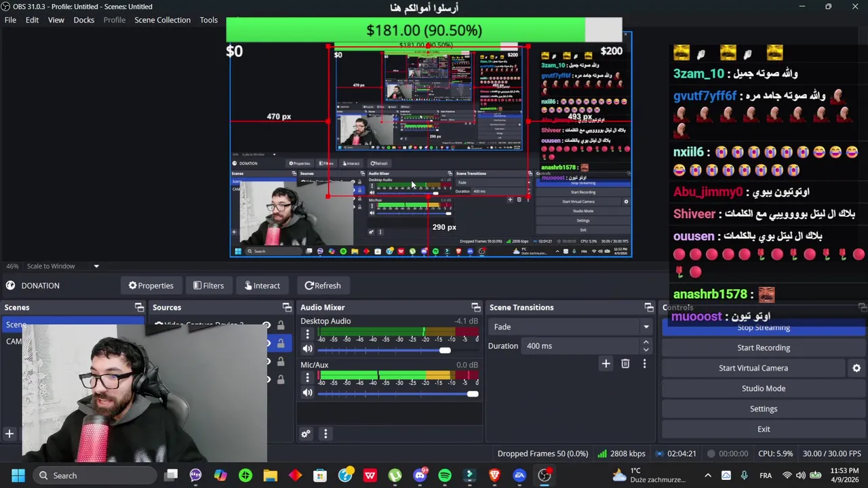
Task: Open Edit menu
Action: point(32,20)
